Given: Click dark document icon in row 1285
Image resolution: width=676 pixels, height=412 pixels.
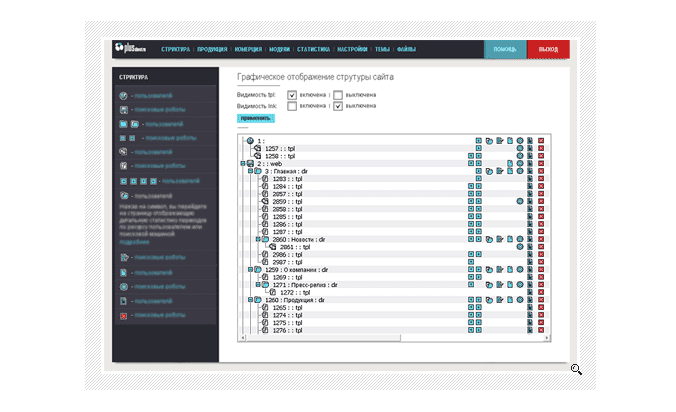Looking at the screenshot, I should (x=530, y=216).
